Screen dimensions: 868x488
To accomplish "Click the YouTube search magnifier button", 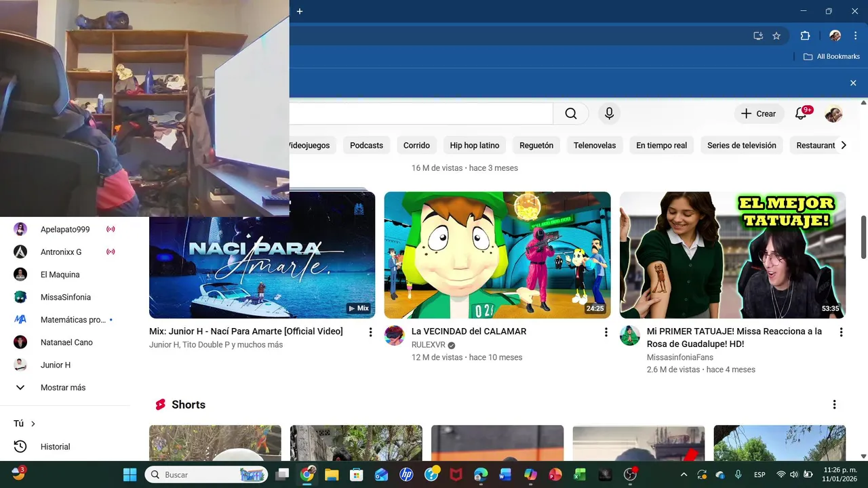I will (x=571, y=114).
